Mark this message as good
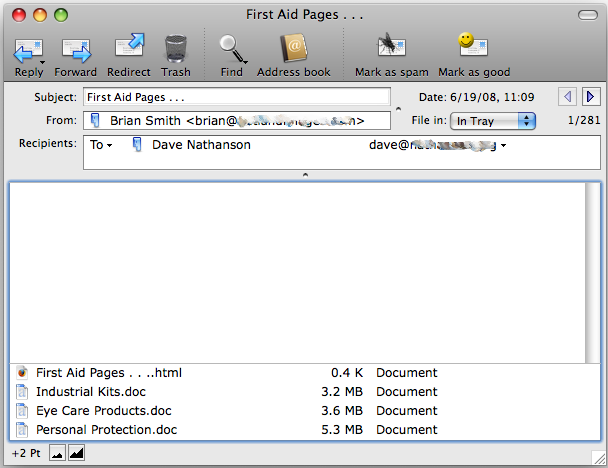Viewport: 608px width, 468px height. click(x=473, y=48)
